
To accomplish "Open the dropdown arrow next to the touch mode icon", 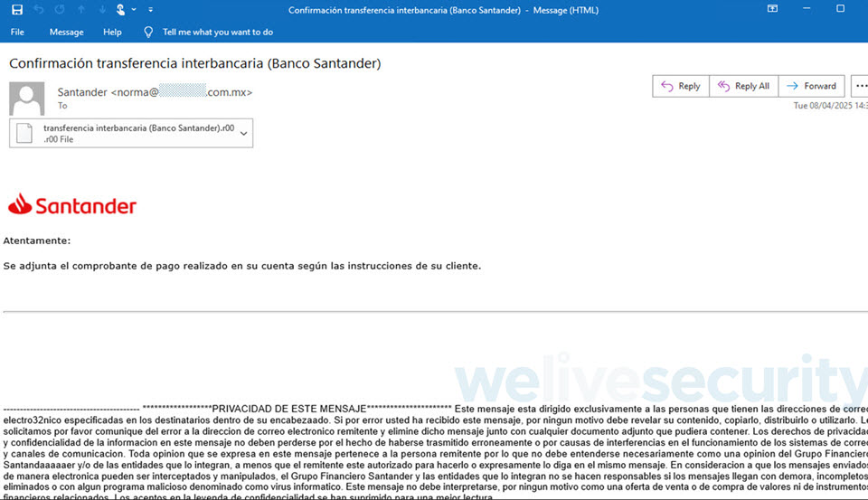I will click(134, 9).
